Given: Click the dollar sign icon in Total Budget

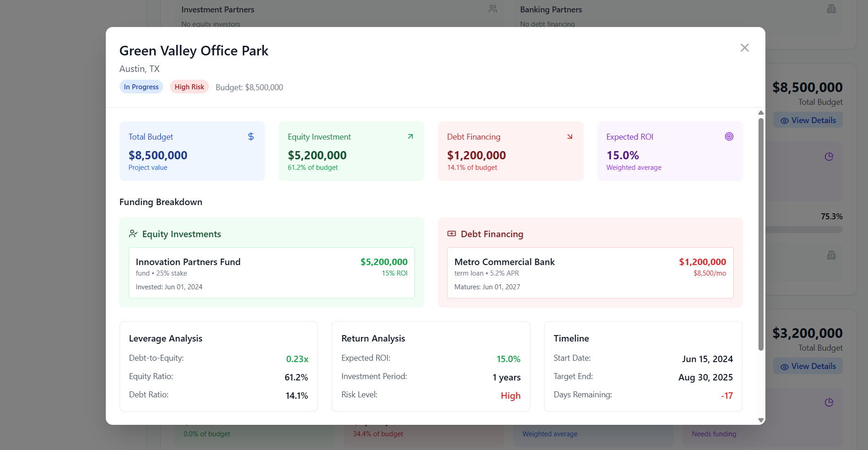Looking at the screenshot, I should pyautogui.click(x=251, y=136).
